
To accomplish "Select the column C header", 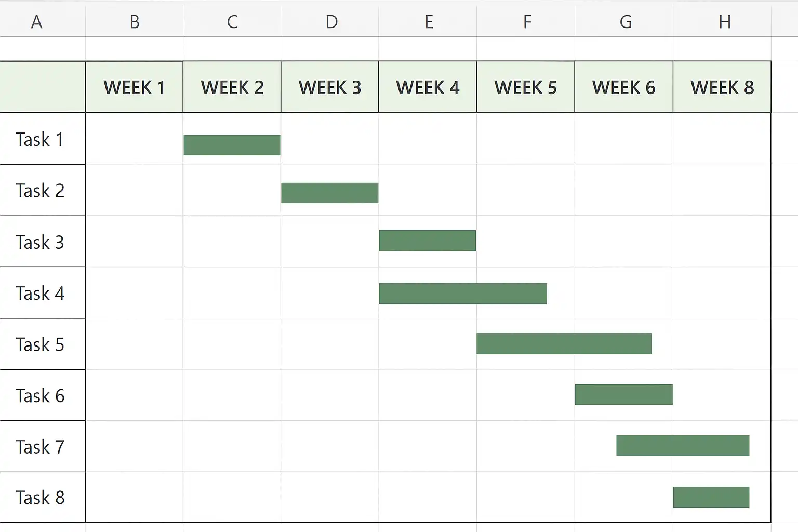I will pos(232,22).
